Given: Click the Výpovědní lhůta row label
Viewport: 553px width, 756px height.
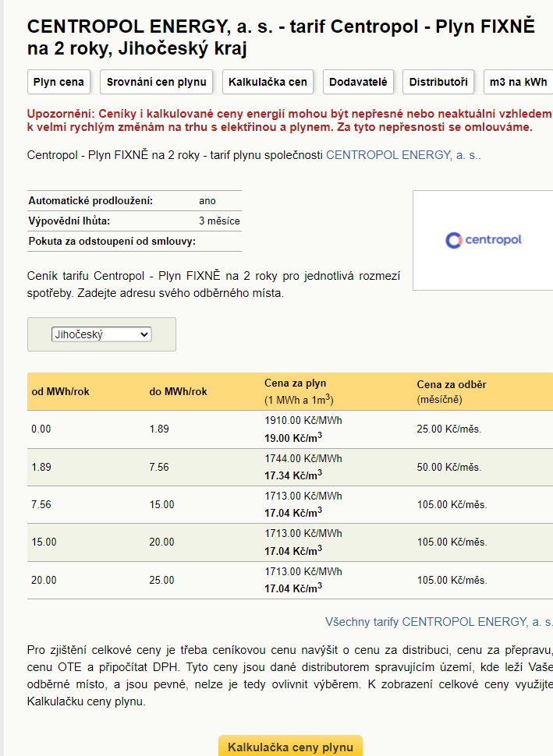Looking at the screenshot, I should [x=69, y=221].
